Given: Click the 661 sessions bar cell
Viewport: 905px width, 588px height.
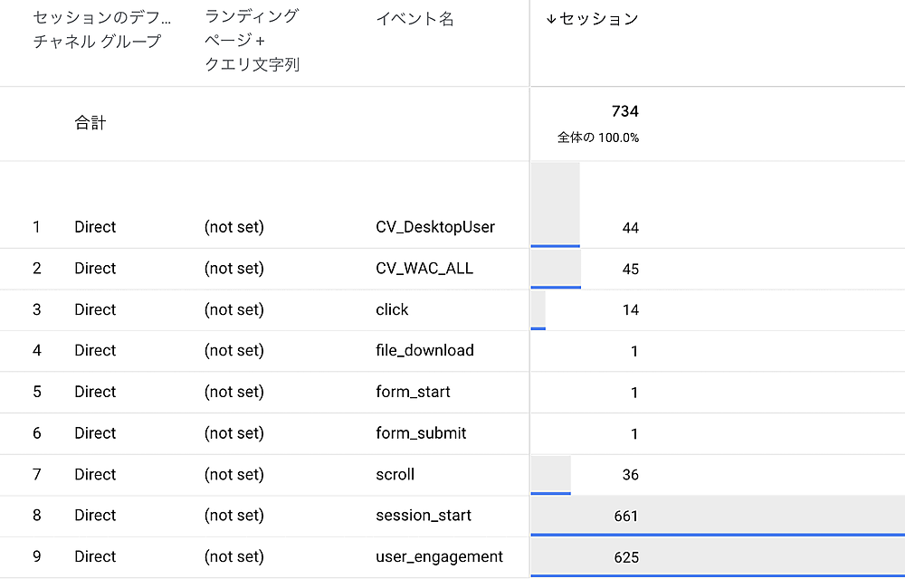Looking at the screenshot, I should coord(625,517).
